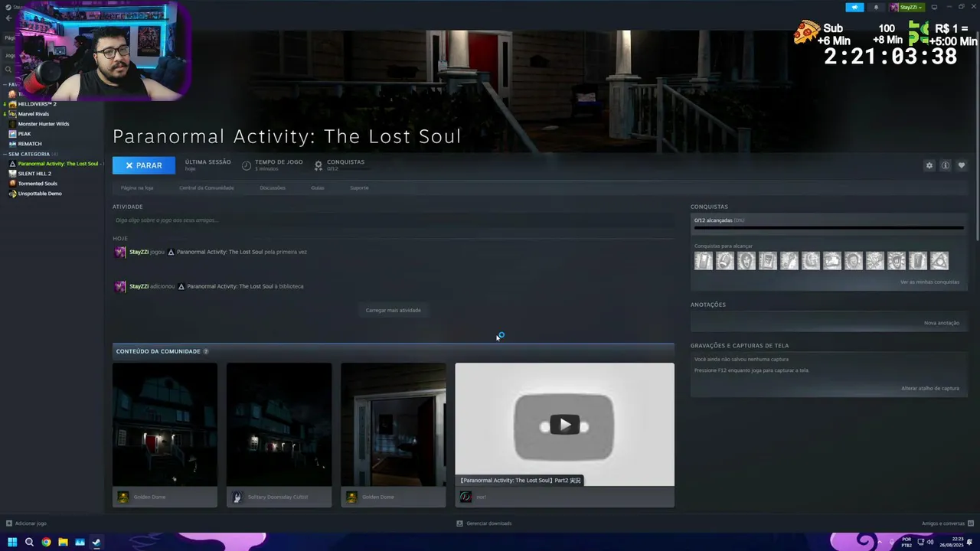Select second achievement icon in Conquistas
Screen dimensions: 980x551
click(x=725, y=261)
